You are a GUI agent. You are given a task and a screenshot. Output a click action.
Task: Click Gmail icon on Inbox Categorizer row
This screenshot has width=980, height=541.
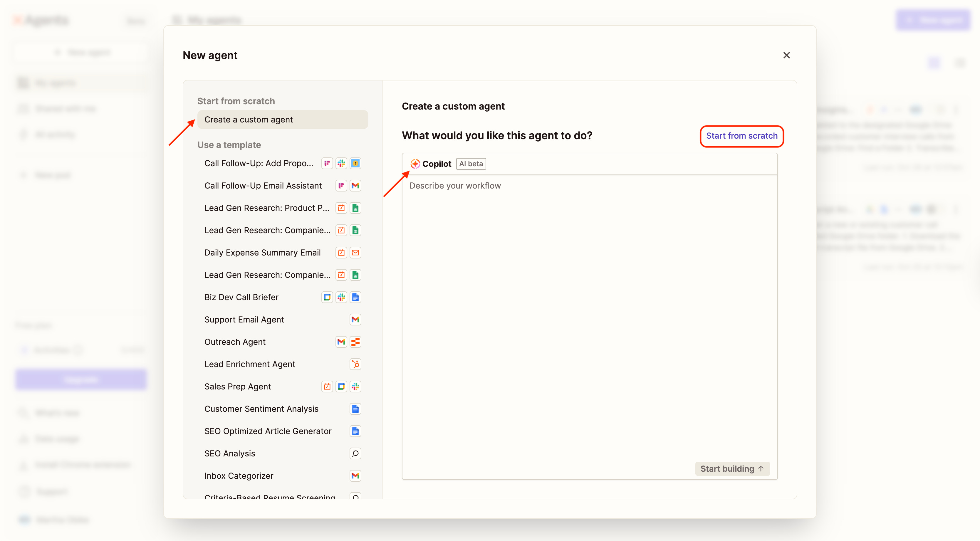[x=355, y=476]
